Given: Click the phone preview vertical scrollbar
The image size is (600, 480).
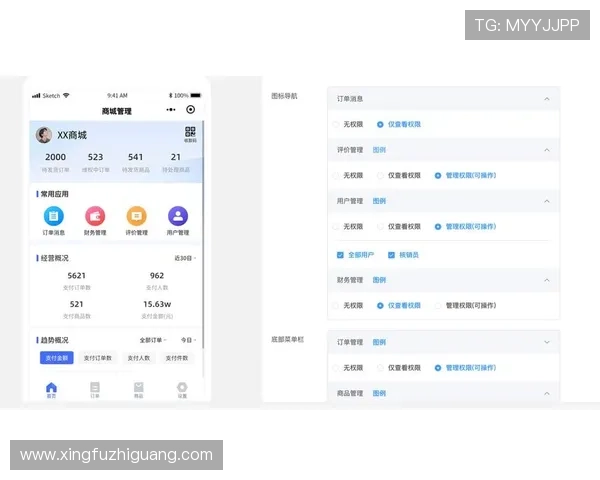Looking at the screenshot, I should point(203,234).
